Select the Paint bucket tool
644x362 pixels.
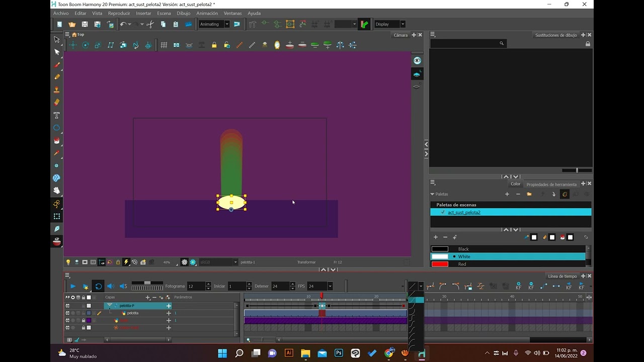57,140
